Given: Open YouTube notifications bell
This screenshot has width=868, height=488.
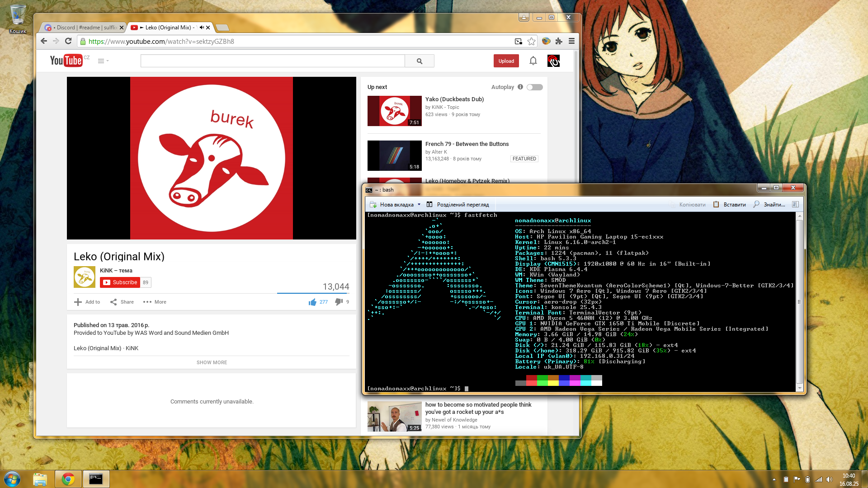Looking at the screenshot, I should click(533, 61).
